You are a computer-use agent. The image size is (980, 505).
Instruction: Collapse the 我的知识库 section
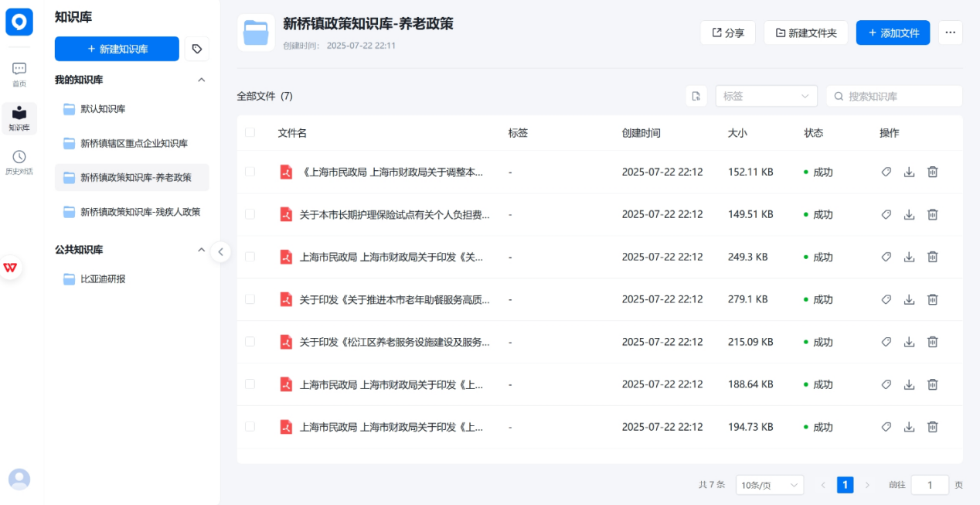coord(201,80)
